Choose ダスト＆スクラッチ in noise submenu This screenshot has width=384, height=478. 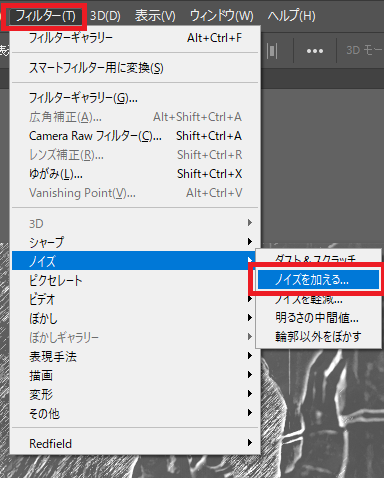click(319, 259)
